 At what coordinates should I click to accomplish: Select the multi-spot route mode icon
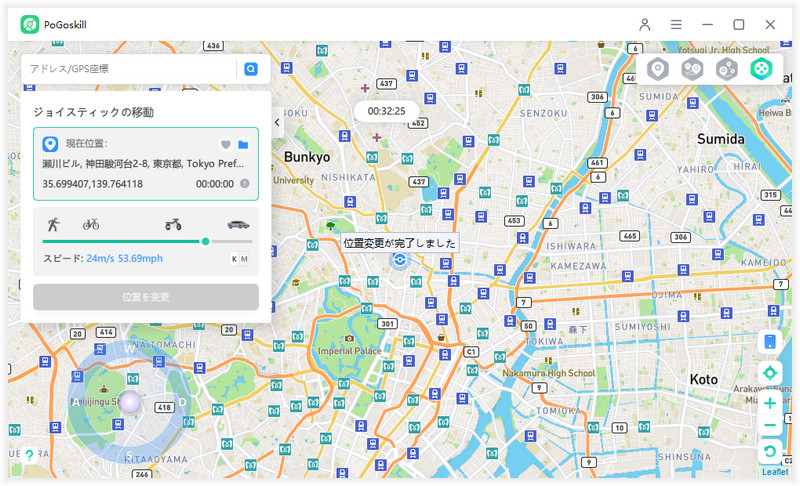[727, 69]
